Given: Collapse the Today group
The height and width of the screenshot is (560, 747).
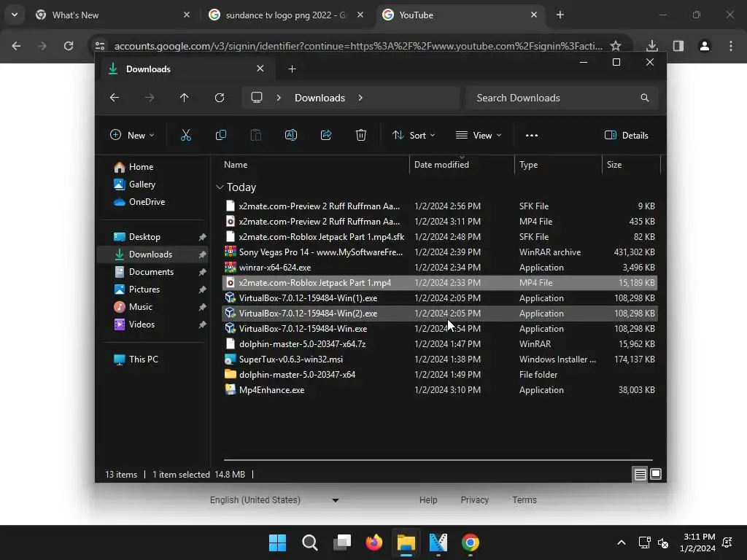Looking at the screenshot, I should (219, 187).
